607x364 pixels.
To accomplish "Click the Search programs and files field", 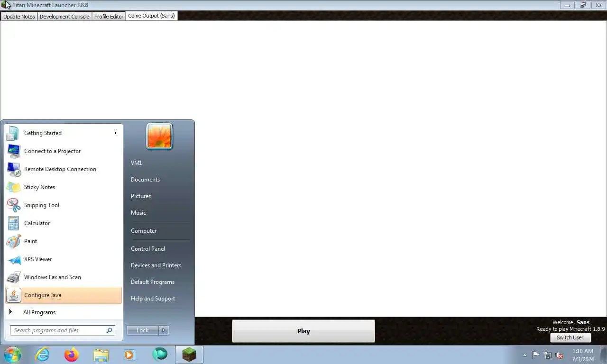I will 62,330.
